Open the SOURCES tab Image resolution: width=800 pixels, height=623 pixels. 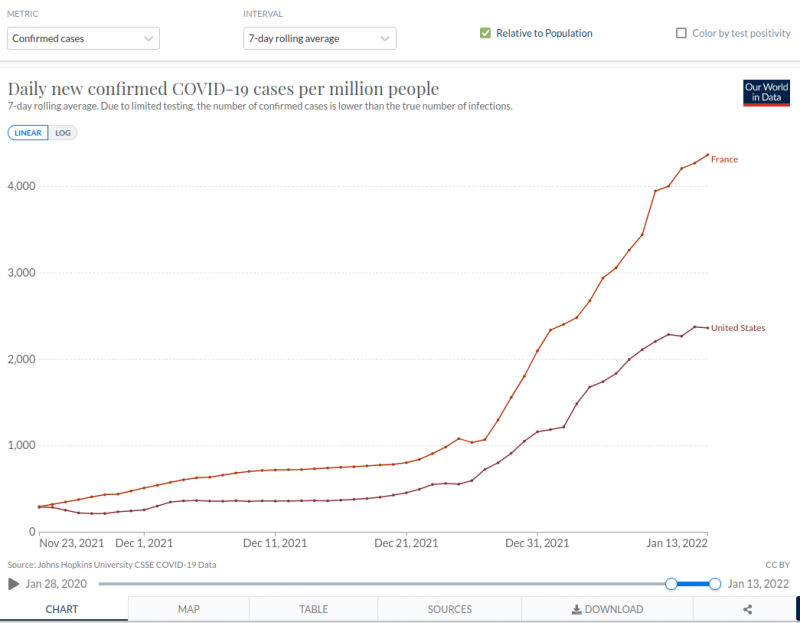tap(449, 609)
